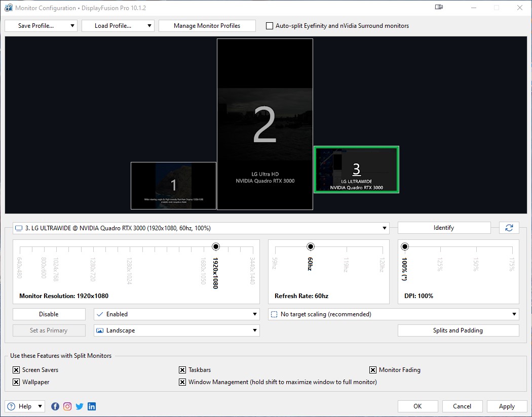The image size is (532, 417).
Task: Open the Instagram icon link
Action: (67, 406)
